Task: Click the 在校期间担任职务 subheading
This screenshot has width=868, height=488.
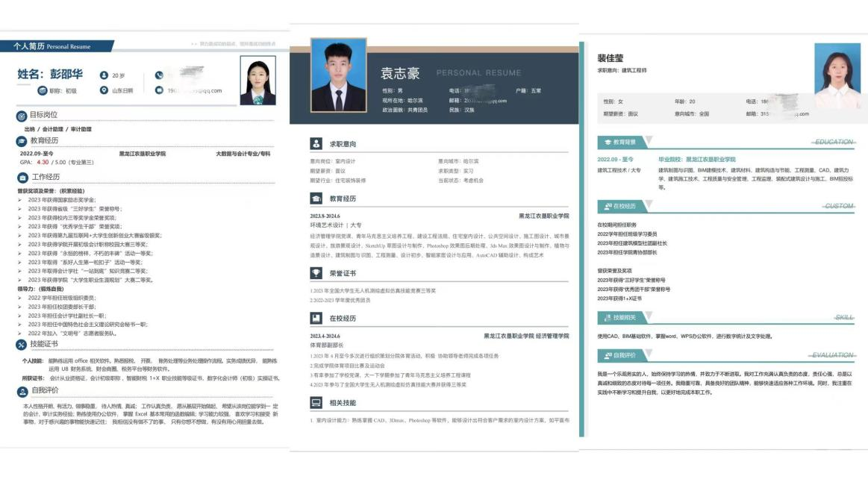Action: coord(616,225)
